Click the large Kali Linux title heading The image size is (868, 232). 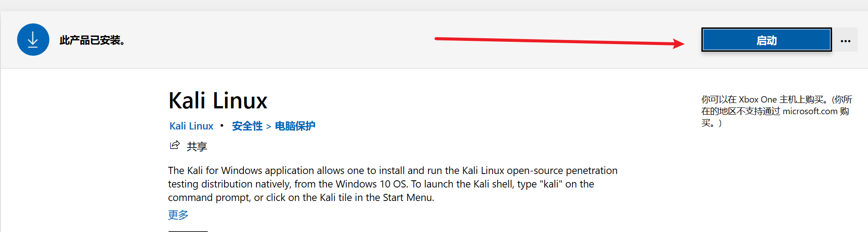218,100
